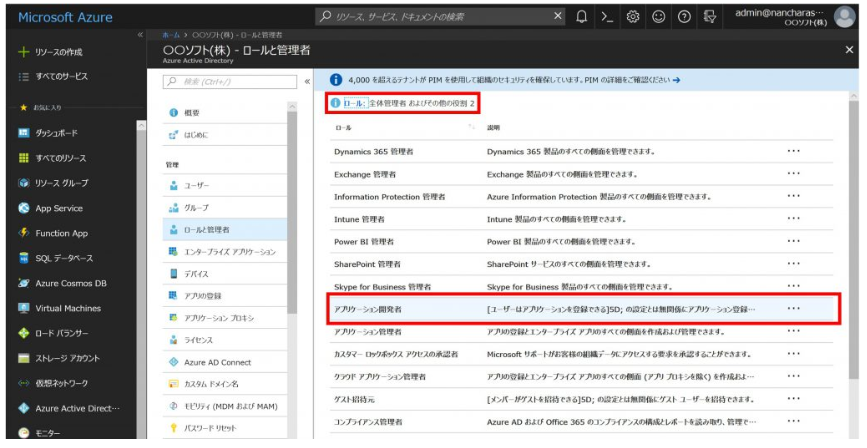Screen dimensions: 867x448
Task: Open more options for Power BI 管理者
Action: click(x=793, y=241)
